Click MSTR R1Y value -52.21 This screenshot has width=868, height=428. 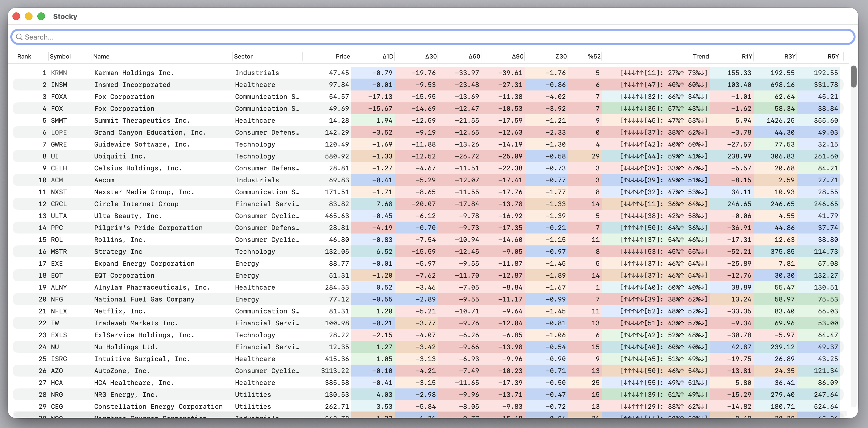739,252
